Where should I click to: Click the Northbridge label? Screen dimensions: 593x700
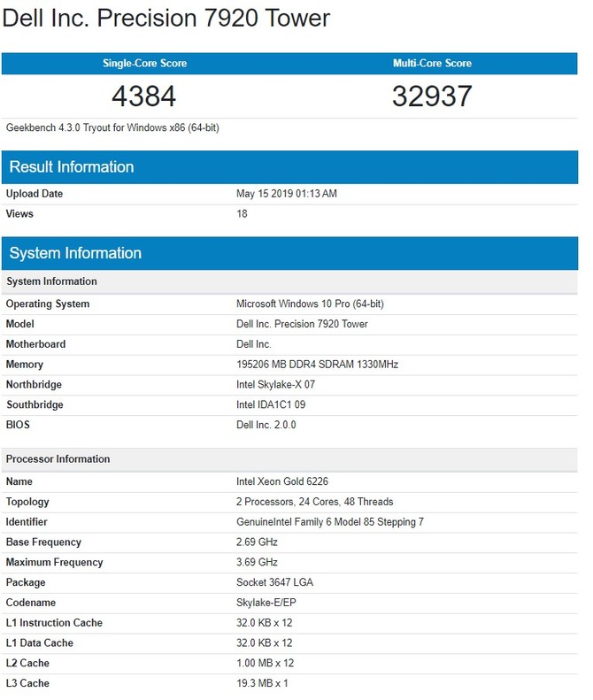click(34, 385)
